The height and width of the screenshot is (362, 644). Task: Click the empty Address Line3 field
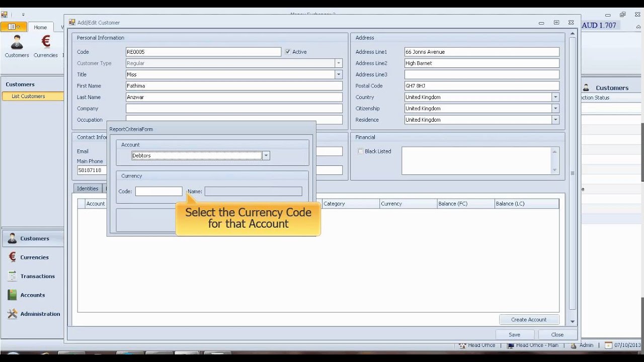pyautogui.click(x=481, y=74)
